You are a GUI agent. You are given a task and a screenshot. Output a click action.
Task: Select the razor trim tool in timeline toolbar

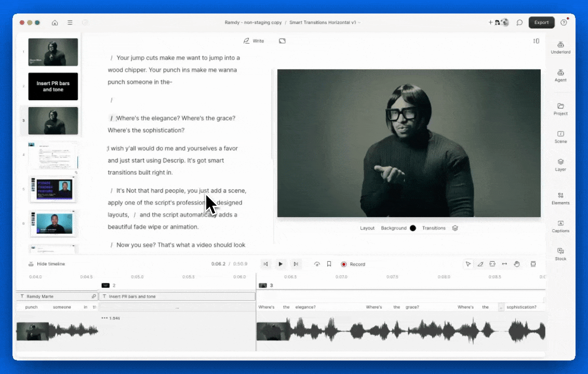(480, 264)
